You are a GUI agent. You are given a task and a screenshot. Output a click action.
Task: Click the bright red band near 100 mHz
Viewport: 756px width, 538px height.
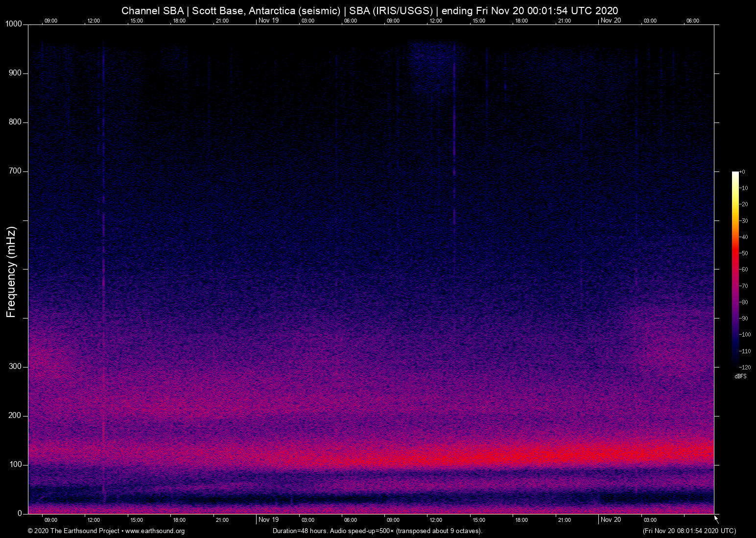pyautogui.click(x=539, y=453)
